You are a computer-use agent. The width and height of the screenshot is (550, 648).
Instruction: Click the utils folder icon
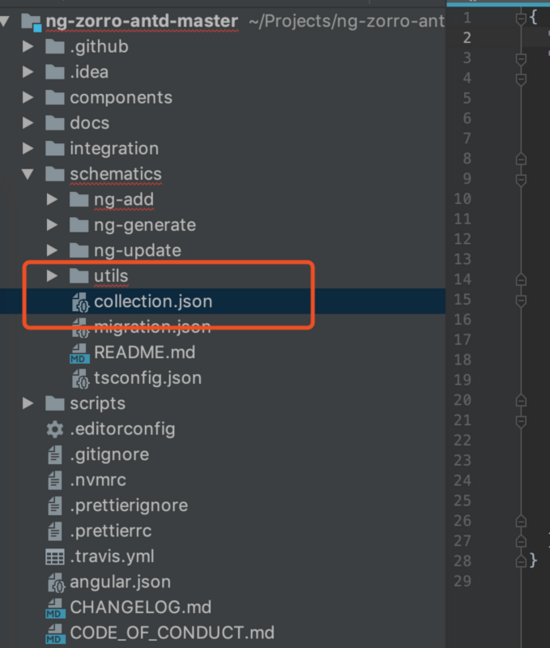pos(79,276)
